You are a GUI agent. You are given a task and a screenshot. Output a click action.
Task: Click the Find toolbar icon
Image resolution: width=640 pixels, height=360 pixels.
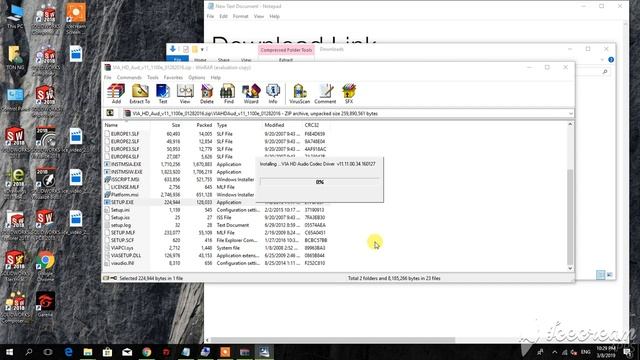(229, 93)
